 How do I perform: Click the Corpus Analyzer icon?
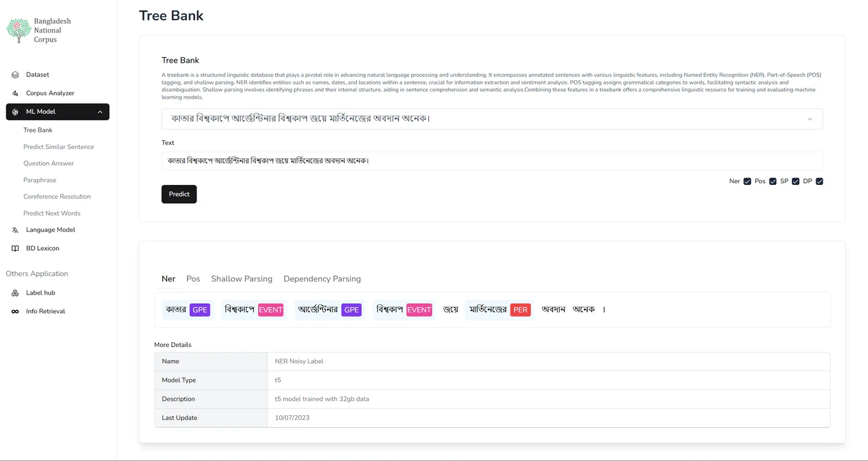(x=15, y=93)
